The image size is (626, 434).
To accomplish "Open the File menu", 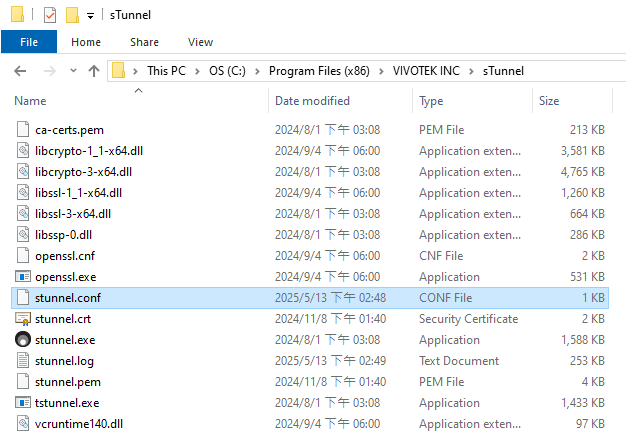I will pos(29,42).
